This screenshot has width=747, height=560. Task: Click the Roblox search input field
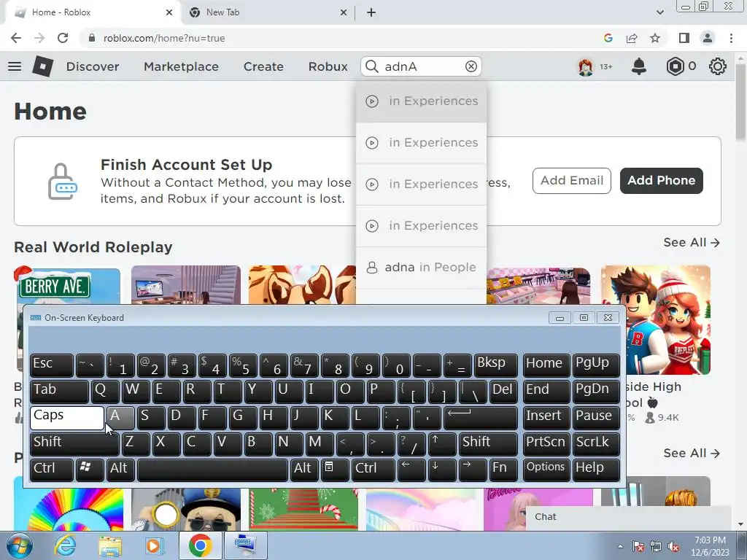421,66
